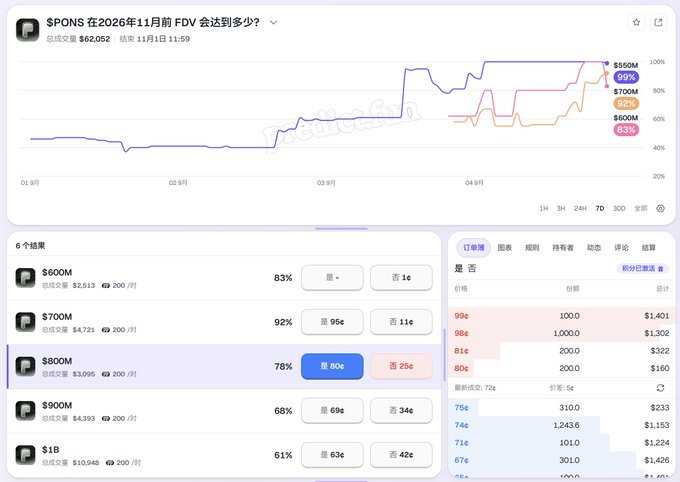Click points icon in $600M row
This screenshot has width=680, height=482.
105,285
